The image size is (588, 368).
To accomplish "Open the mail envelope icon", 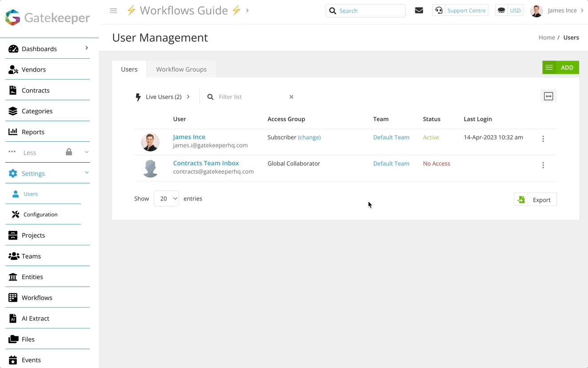I will click(419, 10).
